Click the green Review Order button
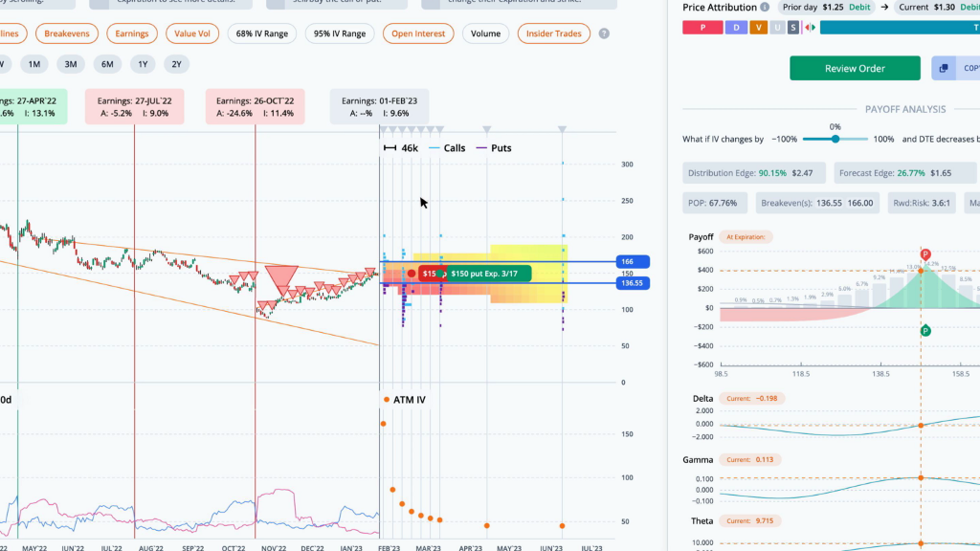 click(x=855, y=68)
